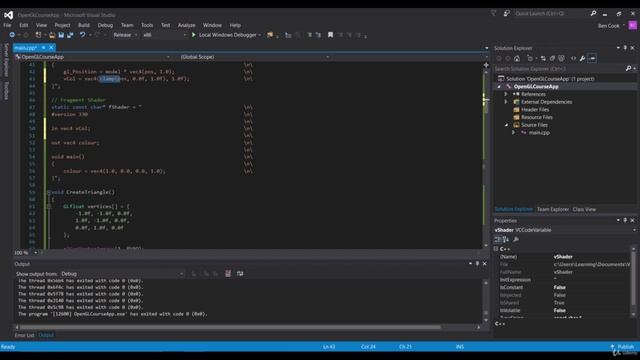Click the search magnifier in Solution Explorer
The image size is (640, 360).
click(629, 69)
